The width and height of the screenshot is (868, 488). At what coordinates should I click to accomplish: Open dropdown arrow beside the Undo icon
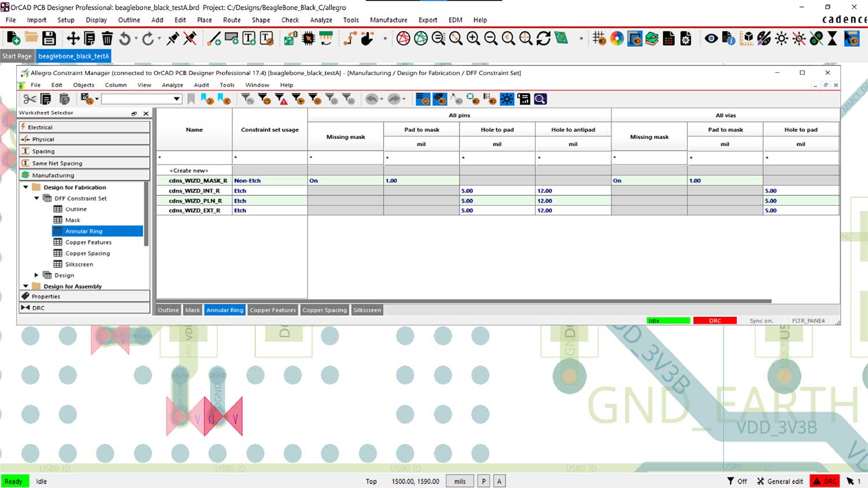coord(381,99)
